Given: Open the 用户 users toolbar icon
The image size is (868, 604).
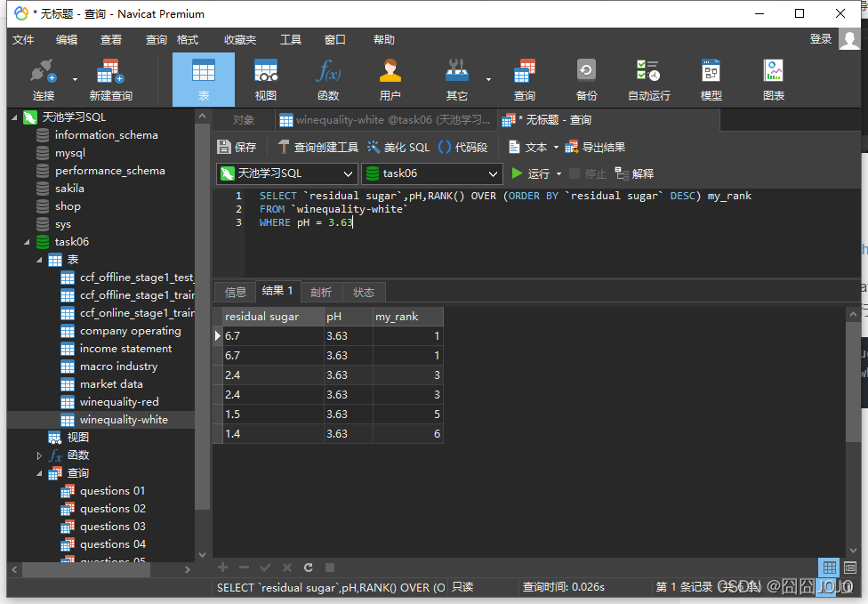Looking at the screenshot, I should (x=390, y=80).
